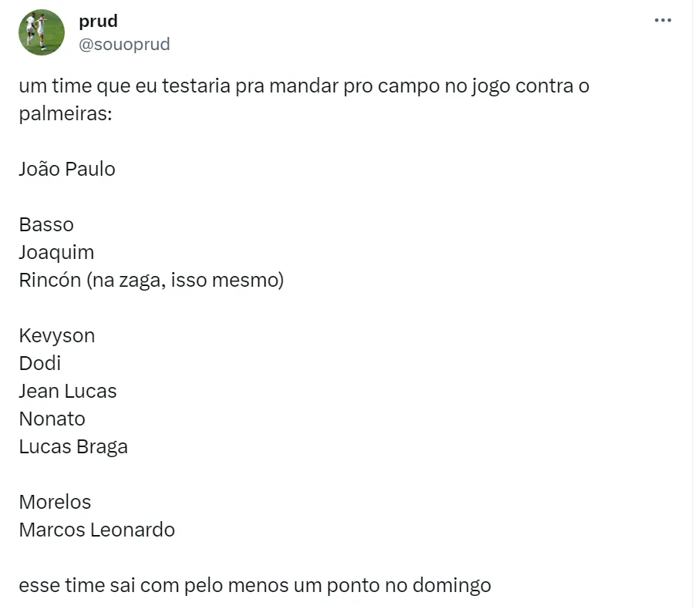Click the name Jean Lucas
This screenshot has width=700, height=609.
click(x=68, y=391)
